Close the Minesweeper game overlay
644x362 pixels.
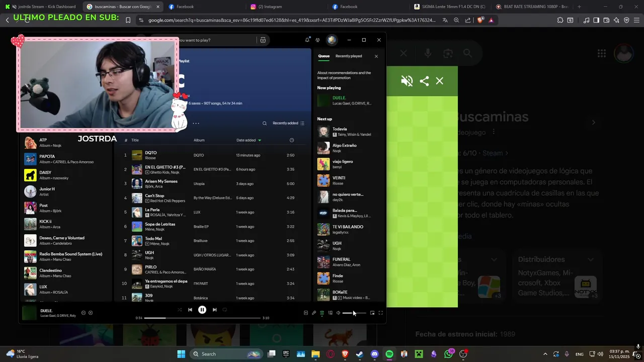pyautogui.click(x=440, y=81)
